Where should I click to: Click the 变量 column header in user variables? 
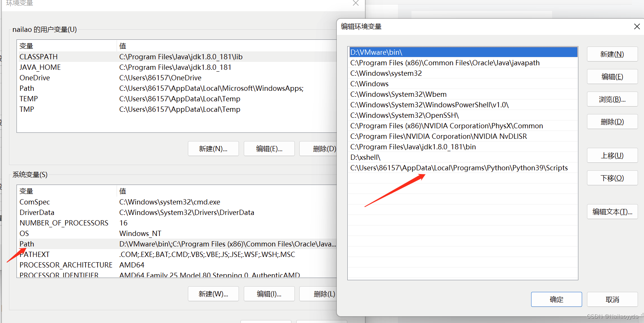(x=67, y=46)
